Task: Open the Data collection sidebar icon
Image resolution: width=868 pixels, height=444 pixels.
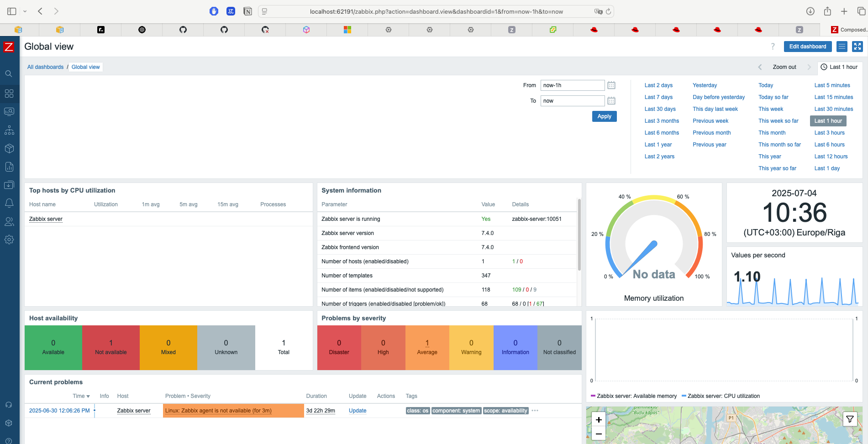Action: click(x=9, y=185)
